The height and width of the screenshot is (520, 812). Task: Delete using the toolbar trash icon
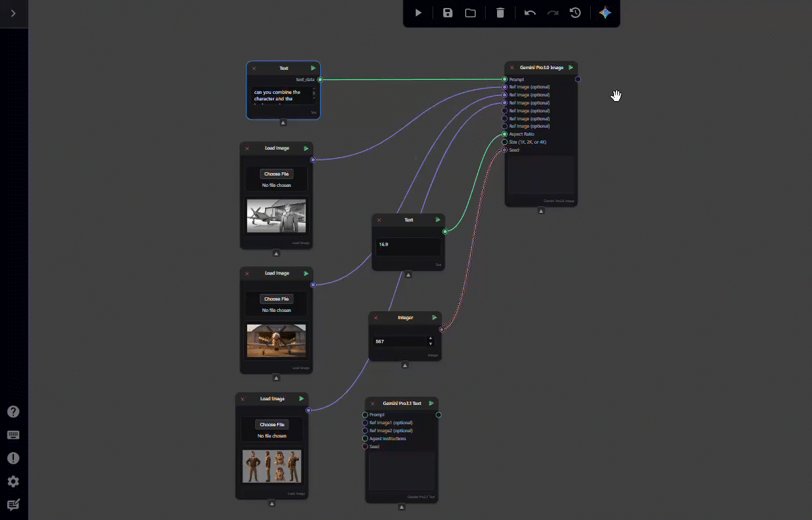coord(500,13)
